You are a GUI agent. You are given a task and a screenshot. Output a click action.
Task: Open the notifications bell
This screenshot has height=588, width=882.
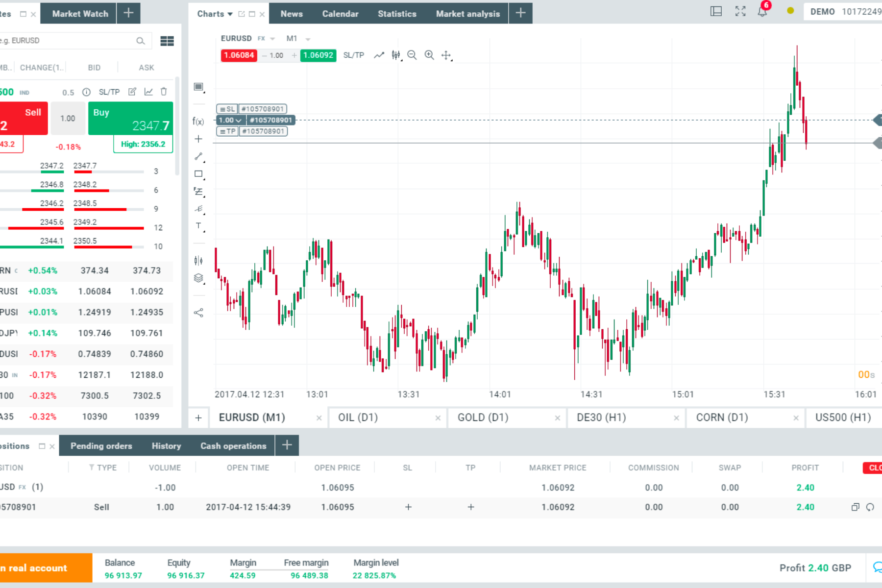762,11
